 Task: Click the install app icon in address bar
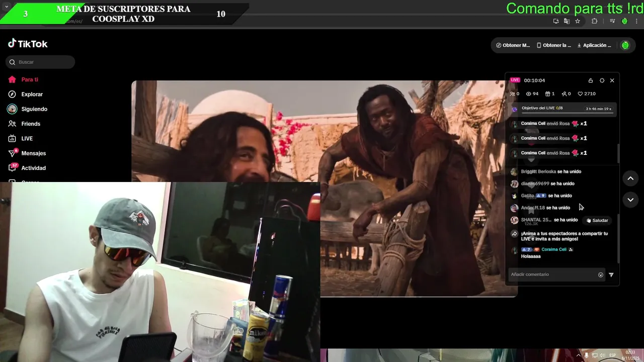(x=556, y=21)
